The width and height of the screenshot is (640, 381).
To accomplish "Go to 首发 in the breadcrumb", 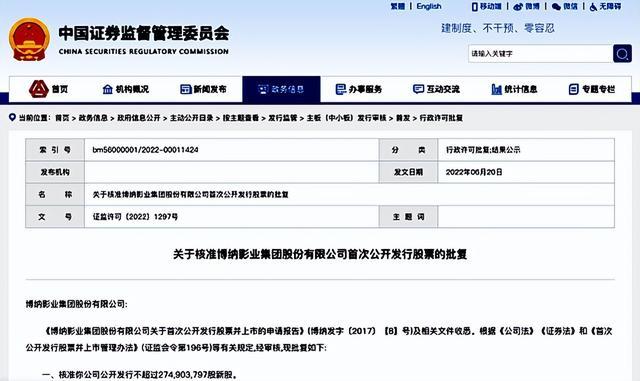I will tap(403, 118).
